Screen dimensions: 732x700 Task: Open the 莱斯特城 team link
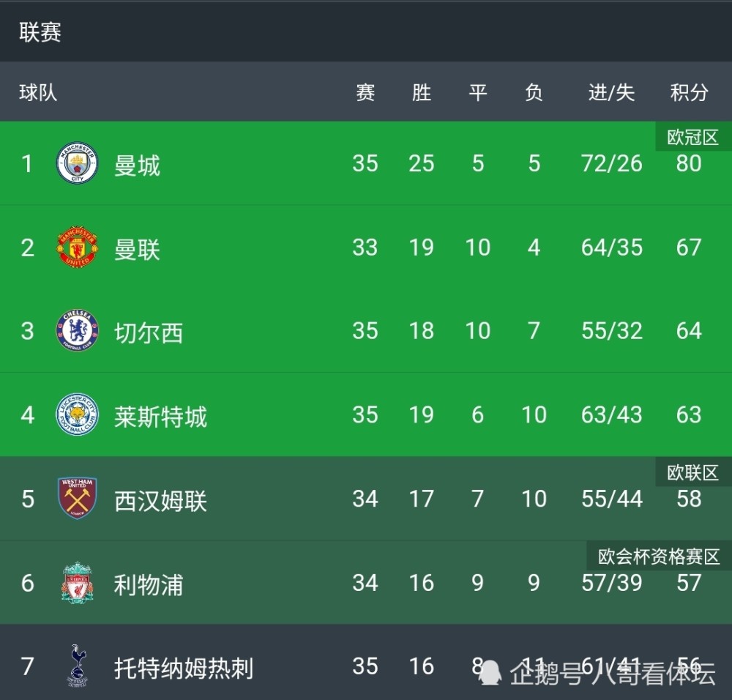160,416
